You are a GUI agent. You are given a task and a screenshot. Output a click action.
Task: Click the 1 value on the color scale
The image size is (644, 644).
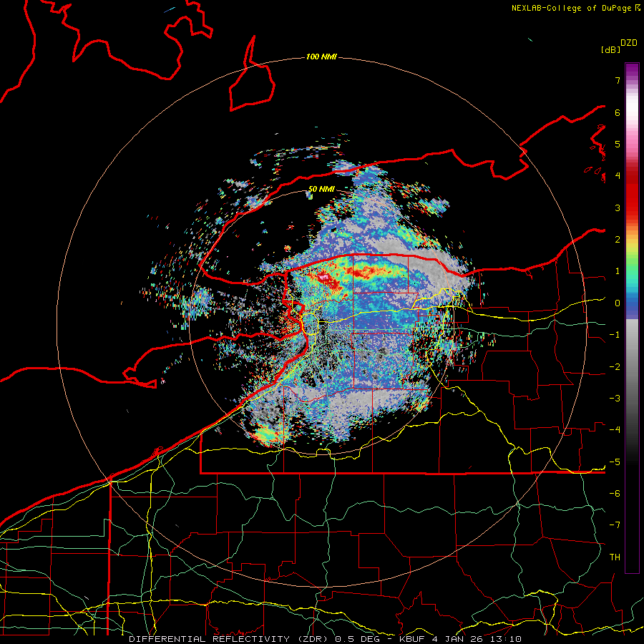coord(618,271)
